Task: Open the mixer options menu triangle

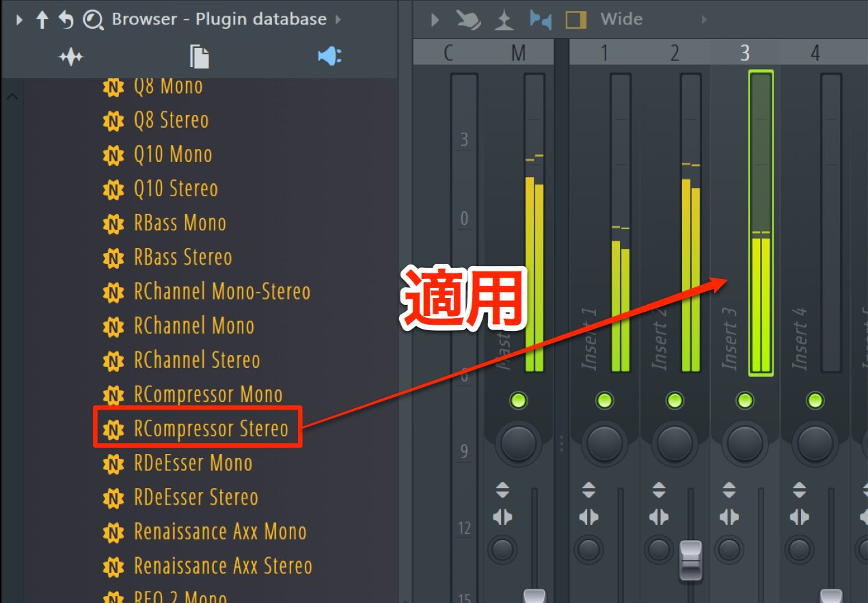Action: point(435,20)
